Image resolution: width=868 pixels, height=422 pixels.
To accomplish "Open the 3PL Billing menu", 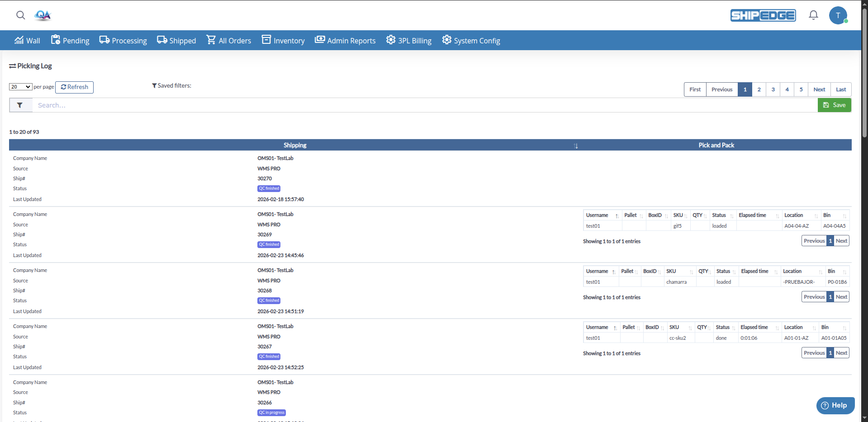I will point(408,40).
